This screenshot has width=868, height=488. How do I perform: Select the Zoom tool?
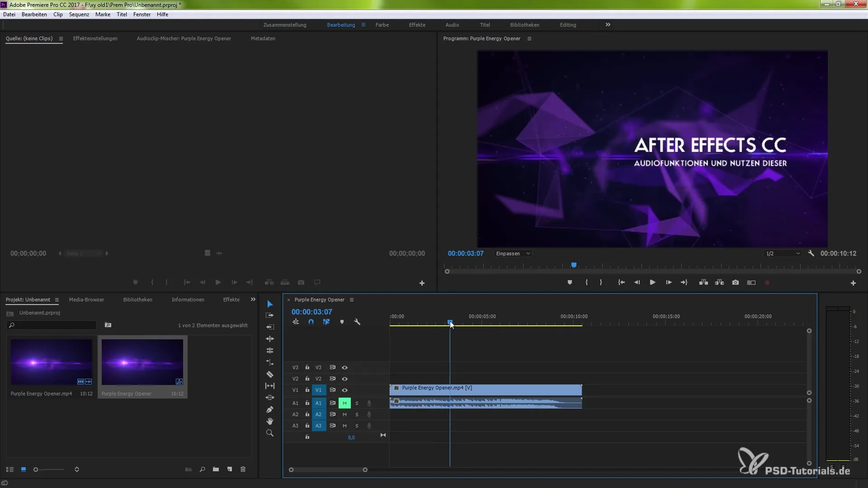tap(270, 433)
